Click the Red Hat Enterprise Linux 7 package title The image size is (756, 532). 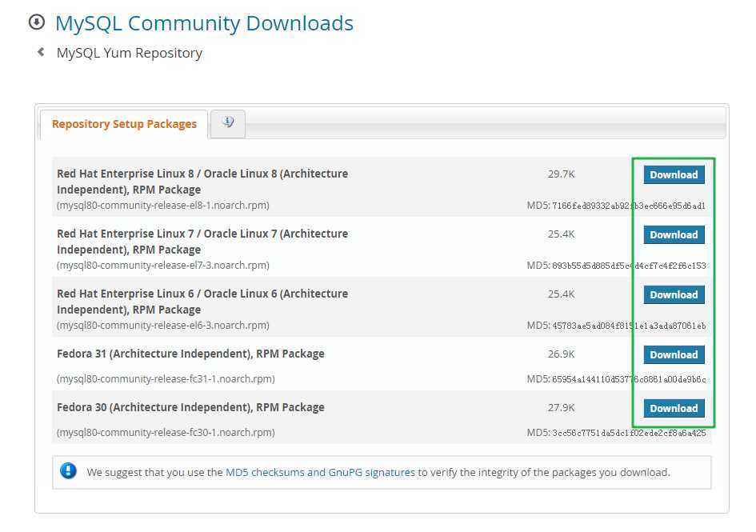tap(202, 241)
